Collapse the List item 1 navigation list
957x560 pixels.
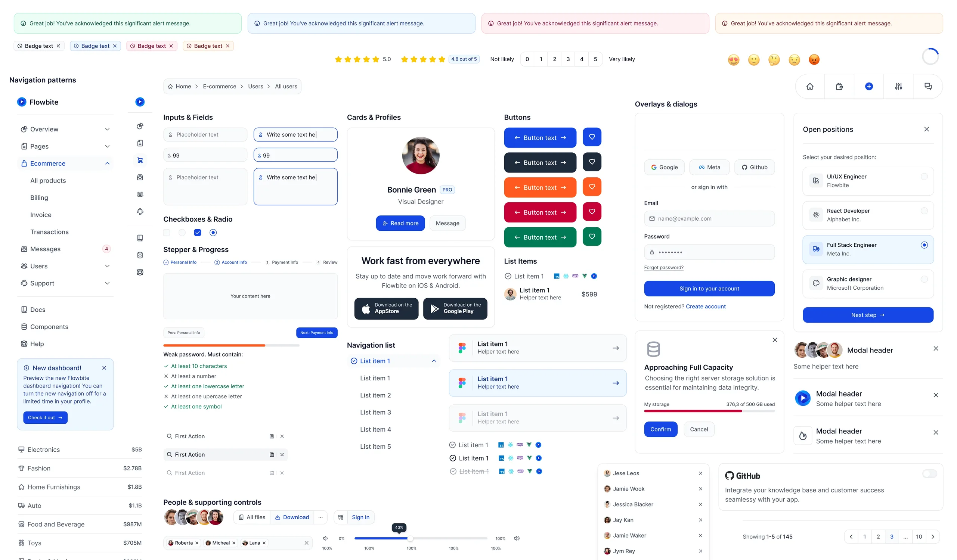393,361
